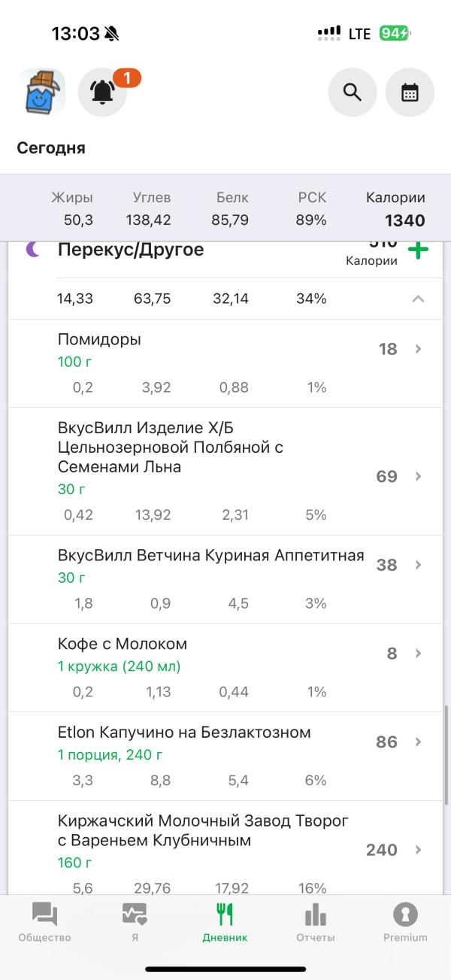The height and width of the screenshot is (980, 451).
Task: Select the Дневник diary tab
Action: coord(225,923)
